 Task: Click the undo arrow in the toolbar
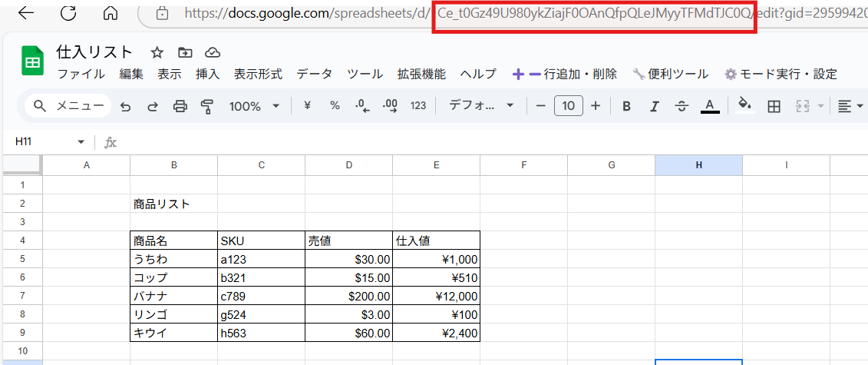click(x=125, y=107)
